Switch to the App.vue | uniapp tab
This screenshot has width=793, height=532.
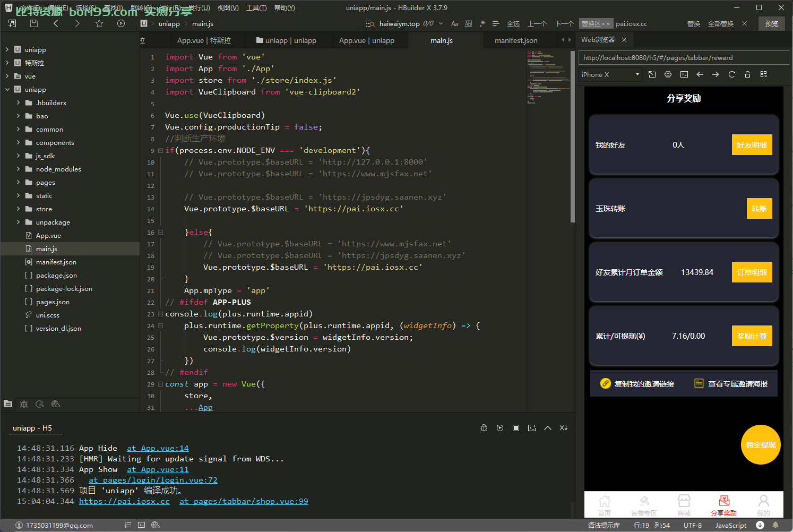click(x=367, y=40)
